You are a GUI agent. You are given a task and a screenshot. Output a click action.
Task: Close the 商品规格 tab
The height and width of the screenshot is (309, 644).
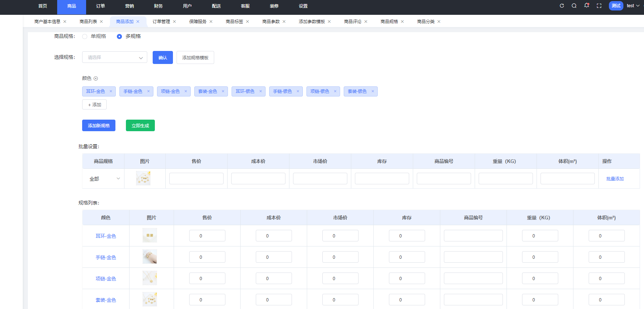pyautogui.click(x=402, y=22)
